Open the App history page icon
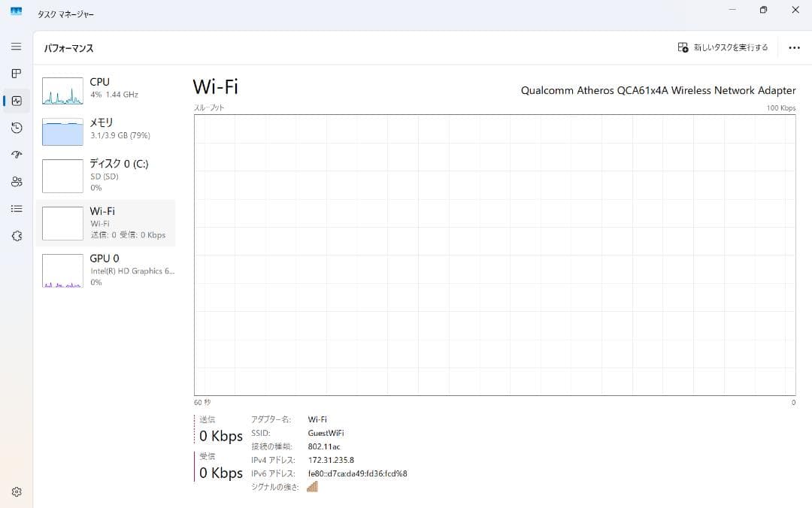Screen dimensions: 812x508 tap(16, 128)
